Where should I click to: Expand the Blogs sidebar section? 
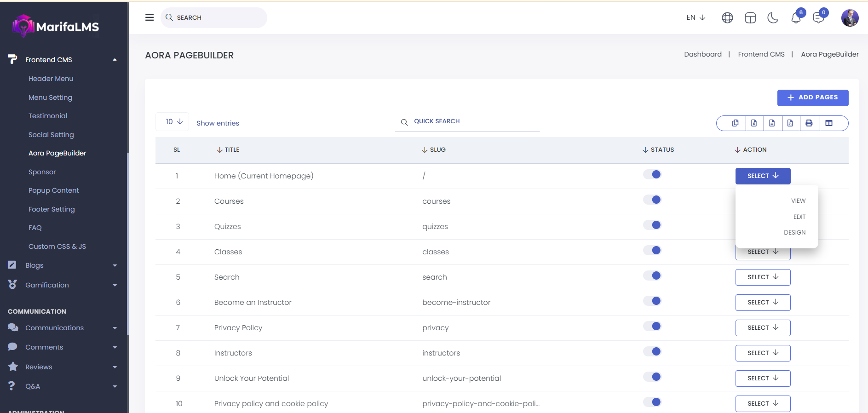[x=62, y=265]
